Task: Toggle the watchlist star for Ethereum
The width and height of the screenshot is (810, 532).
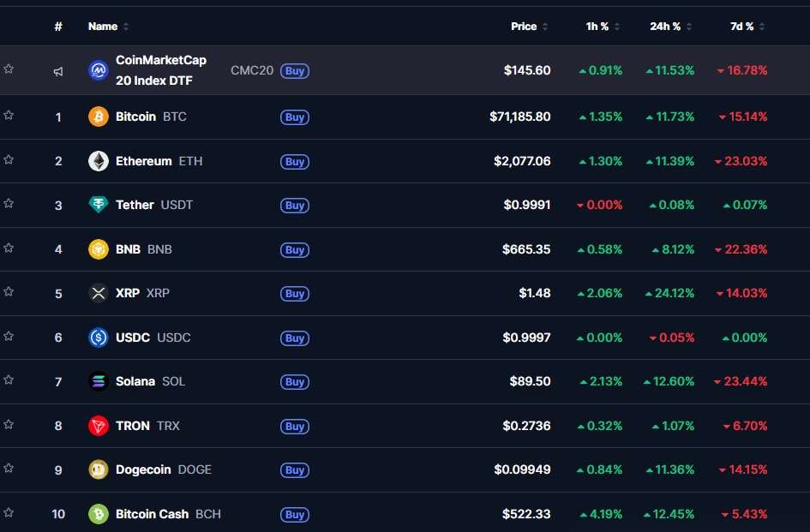Action: pos(9,161)
